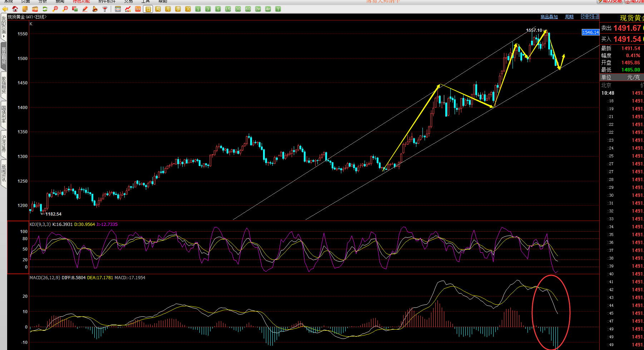Switch to 15-minute chart
Screen dimensions: 644x350
pos(228,9)
